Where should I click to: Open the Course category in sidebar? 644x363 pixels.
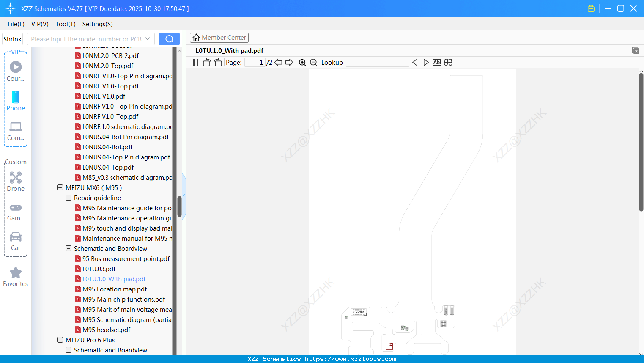pyautogui.click(x=16, y=71)
